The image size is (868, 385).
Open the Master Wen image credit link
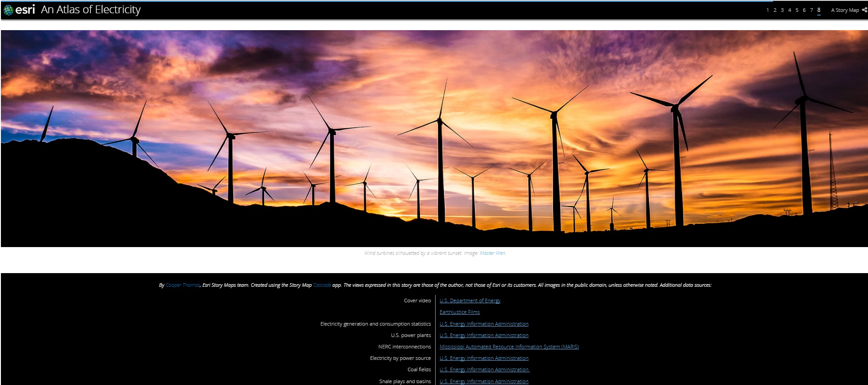pos(492,253)
